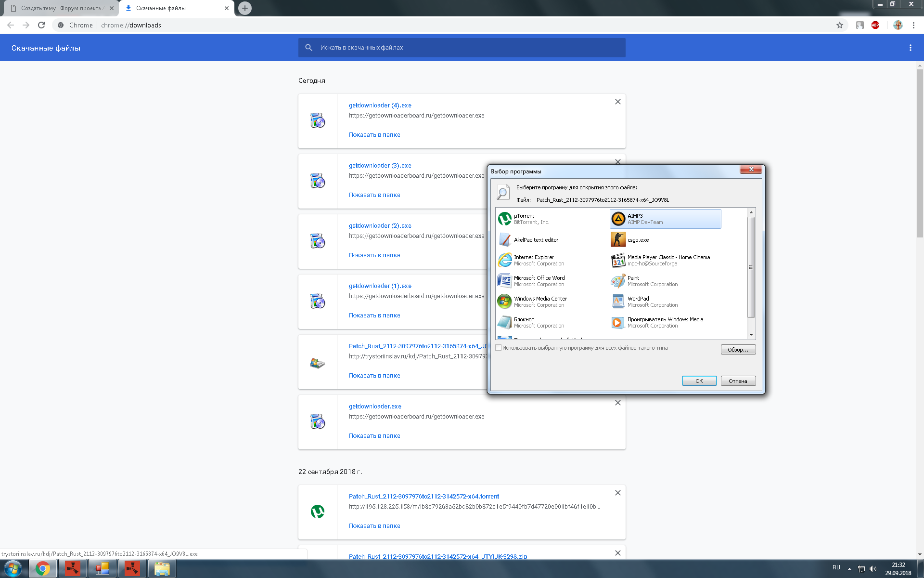924x578 pixels.
Task: Select Paint from the program list
Action: coord(633,281)
